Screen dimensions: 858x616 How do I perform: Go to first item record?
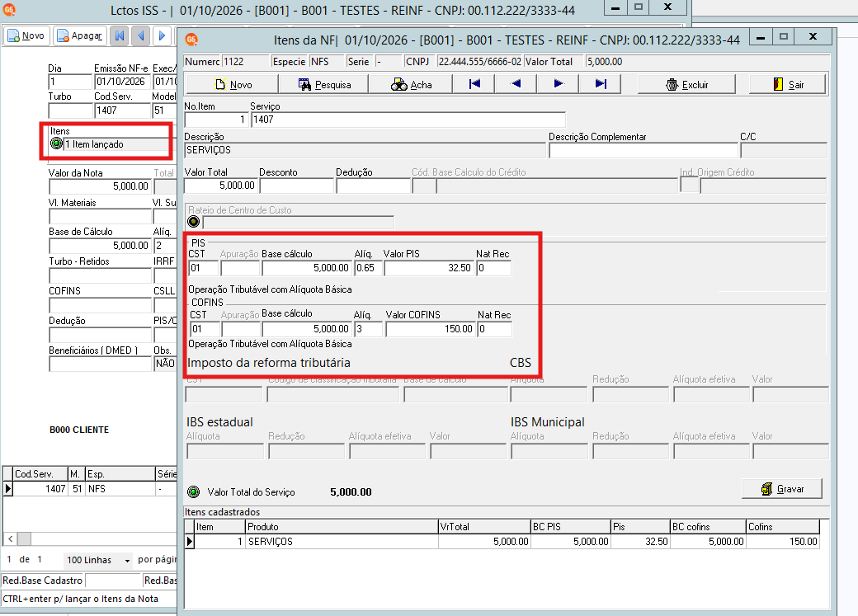474,84
